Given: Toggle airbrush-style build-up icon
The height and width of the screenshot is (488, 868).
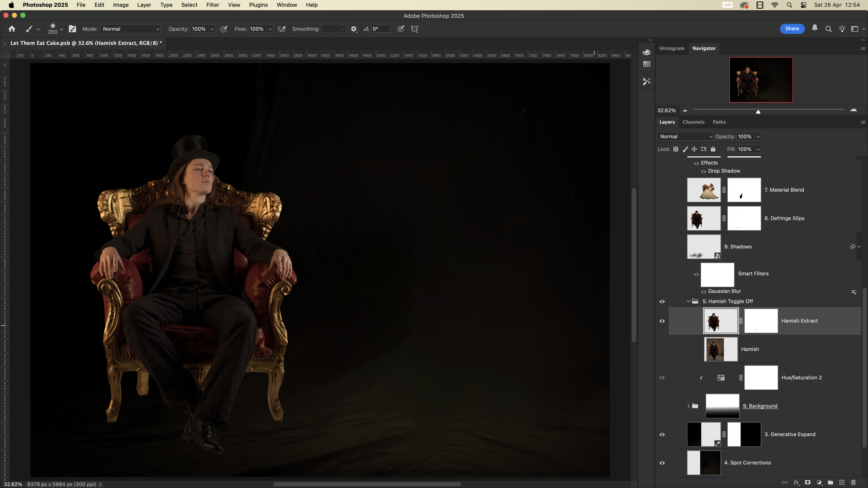Looking at the screenshot, I should [282, 29].
